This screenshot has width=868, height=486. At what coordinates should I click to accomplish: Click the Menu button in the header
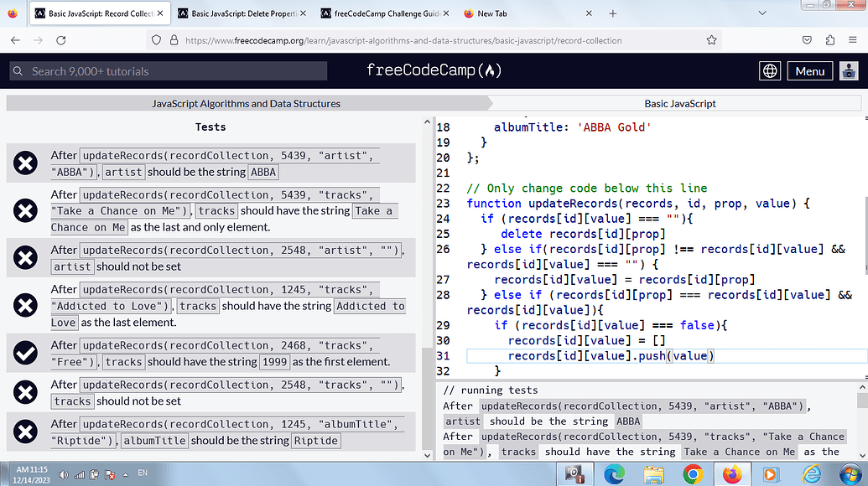809,70
